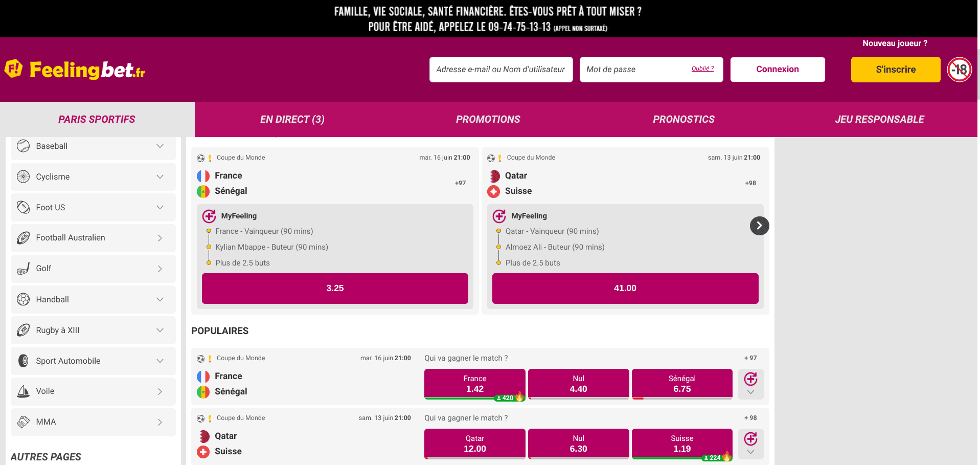Click the Golf club icon in sidebar
980x465 pixels.
(23, 269)
